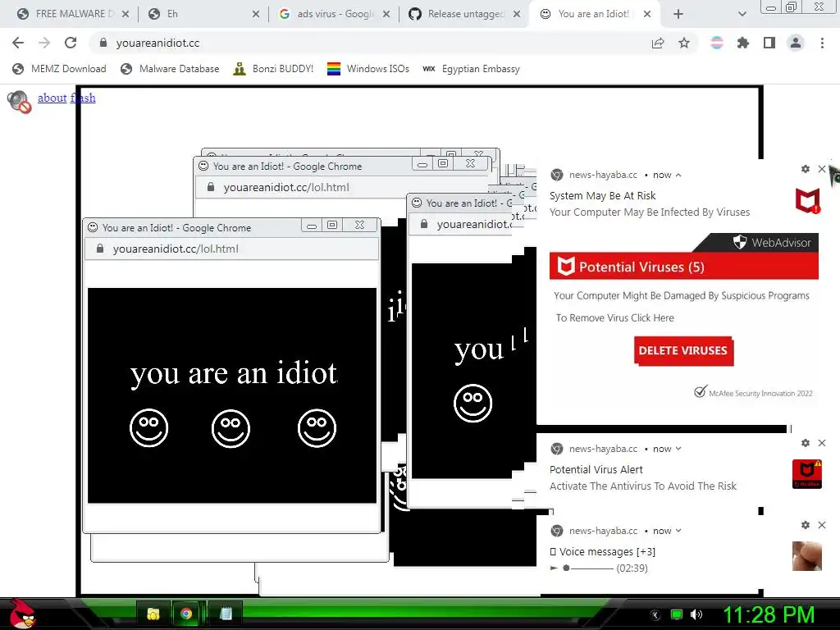
Task: Click the you are an idiot text in front popup
Action: (234, 373)
